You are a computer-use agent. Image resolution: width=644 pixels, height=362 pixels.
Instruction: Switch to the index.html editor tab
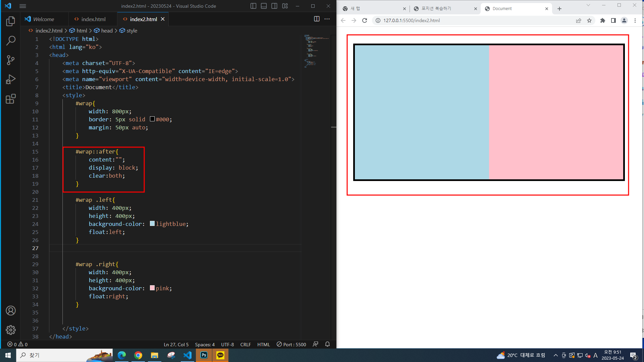(93, 19)
